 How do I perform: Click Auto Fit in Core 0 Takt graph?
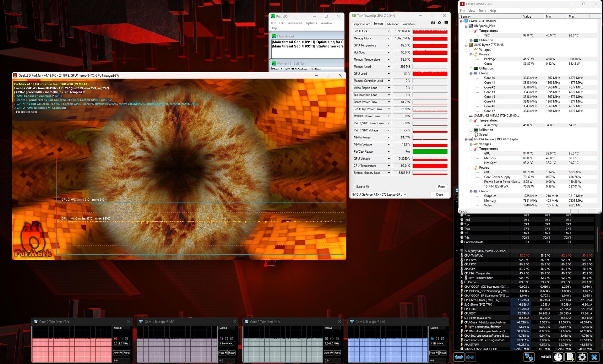[118, 353]
